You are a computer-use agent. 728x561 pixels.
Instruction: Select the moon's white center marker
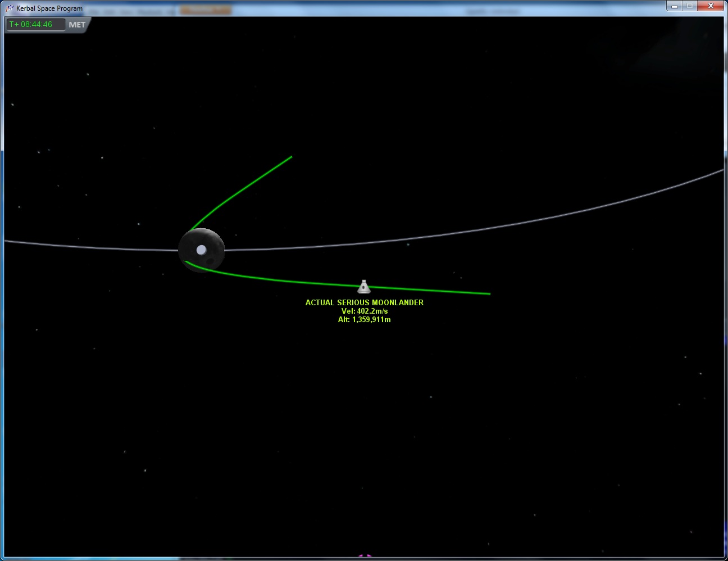pyautogui.click(x=201, y=250)
